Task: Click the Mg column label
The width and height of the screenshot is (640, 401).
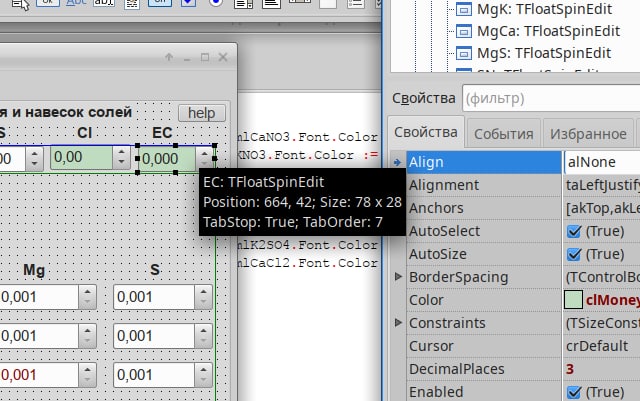Action: (x=34, y=270)
